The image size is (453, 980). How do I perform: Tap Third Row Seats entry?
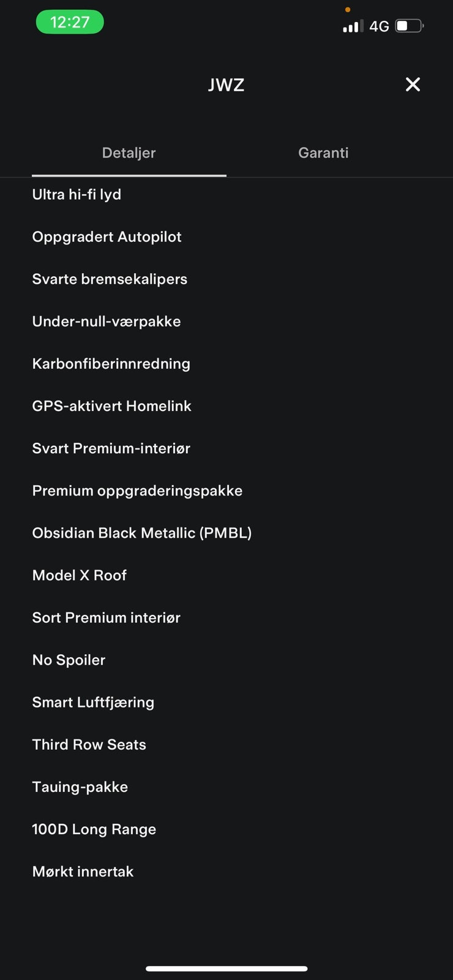click(x=89, y=745)
